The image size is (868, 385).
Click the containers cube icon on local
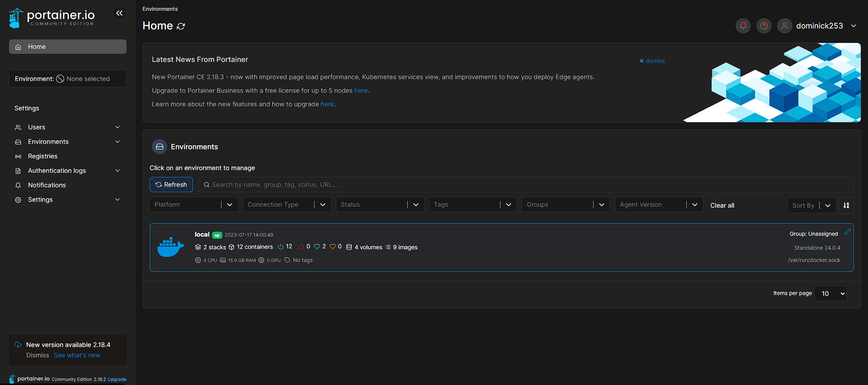[231, 247]
